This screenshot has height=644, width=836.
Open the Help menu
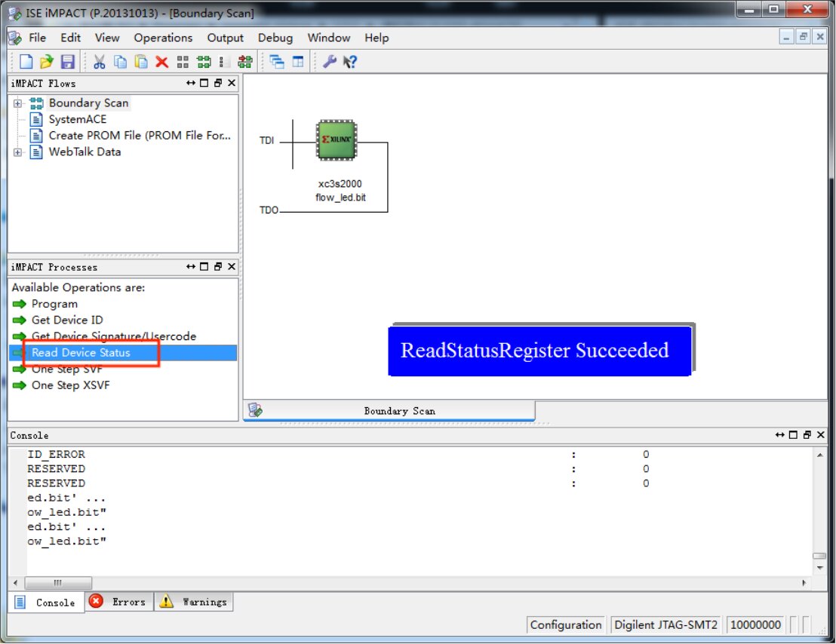click(377, 38)
